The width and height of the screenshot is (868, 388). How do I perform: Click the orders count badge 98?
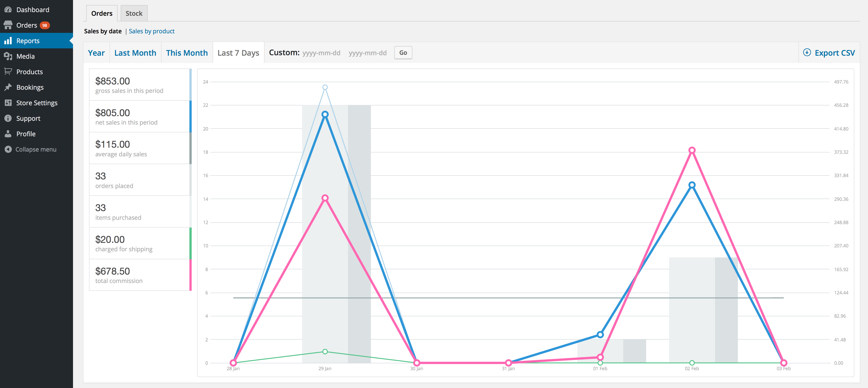[x=44, y=26]
